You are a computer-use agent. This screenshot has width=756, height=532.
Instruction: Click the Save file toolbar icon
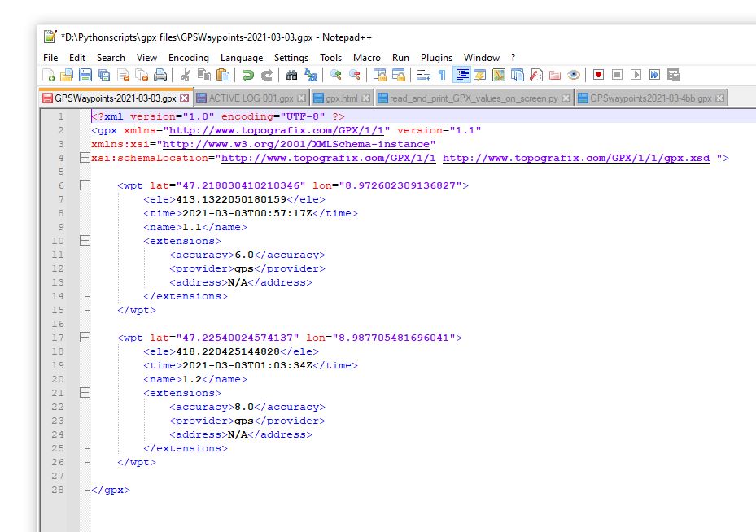[x=85, y=75]
